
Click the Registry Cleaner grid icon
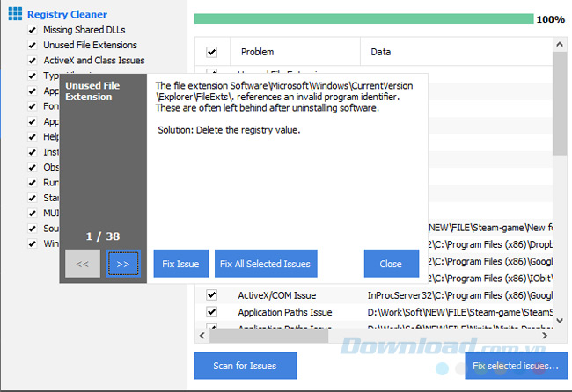point(15,14)
